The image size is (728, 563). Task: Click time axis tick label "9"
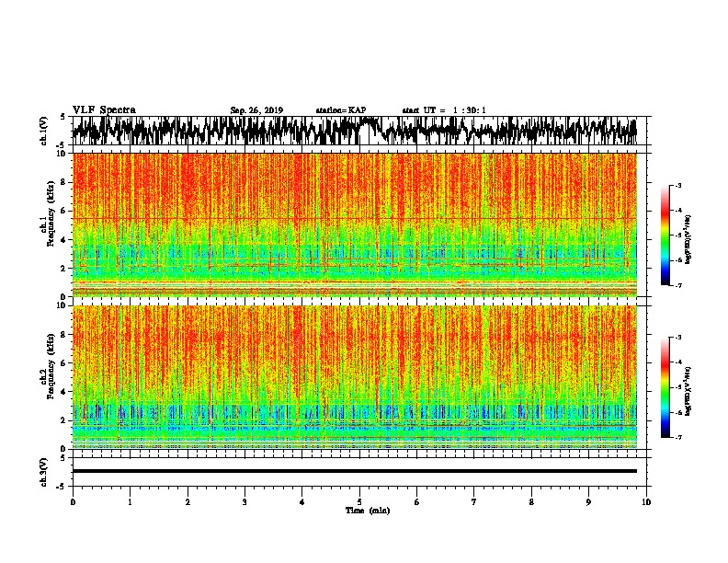pyautogui.click(x=588, y=502)
